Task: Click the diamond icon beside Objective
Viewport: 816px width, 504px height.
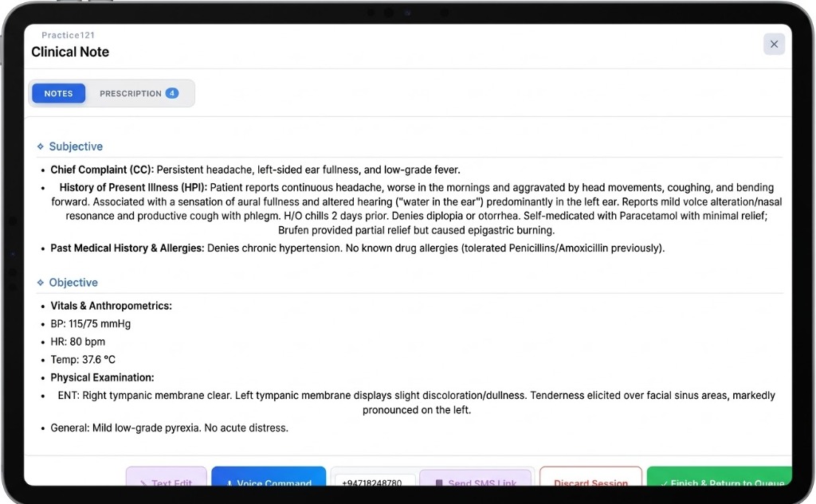Action: [x=40, y=283]
